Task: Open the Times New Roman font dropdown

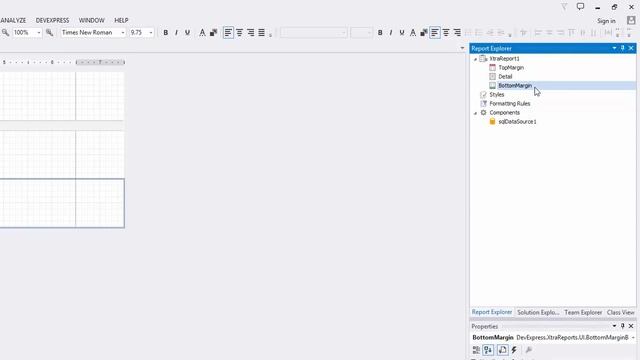Action: [123, 33]
